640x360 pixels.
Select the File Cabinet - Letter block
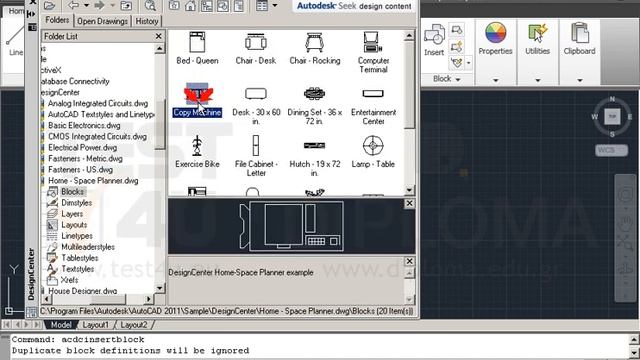tap(256, 156)
